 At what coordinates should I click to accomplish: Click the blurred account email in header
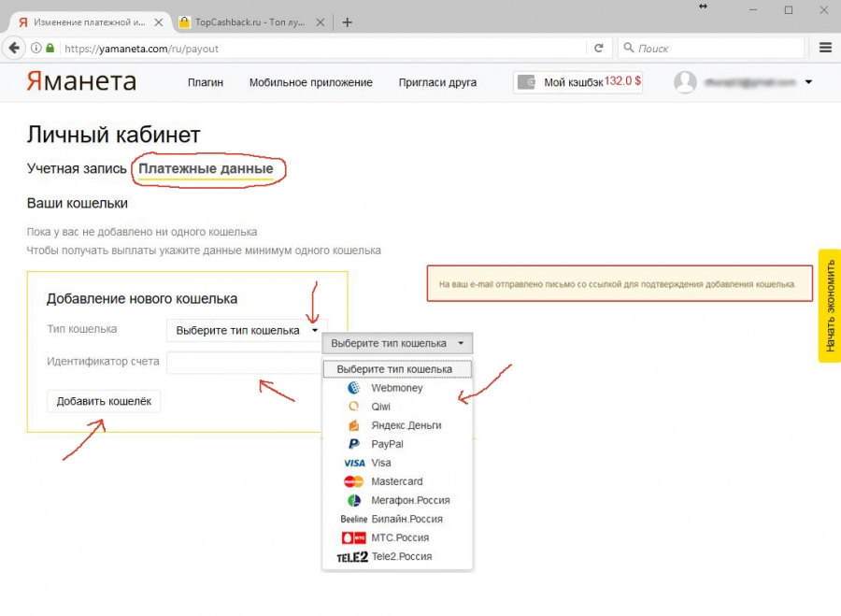749,82
